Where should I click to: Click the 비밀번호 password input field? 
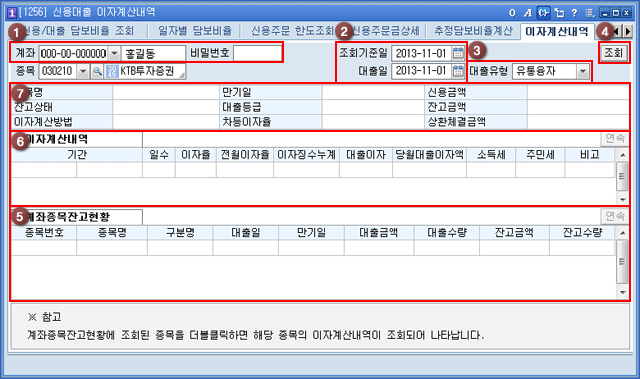(257, 53)
